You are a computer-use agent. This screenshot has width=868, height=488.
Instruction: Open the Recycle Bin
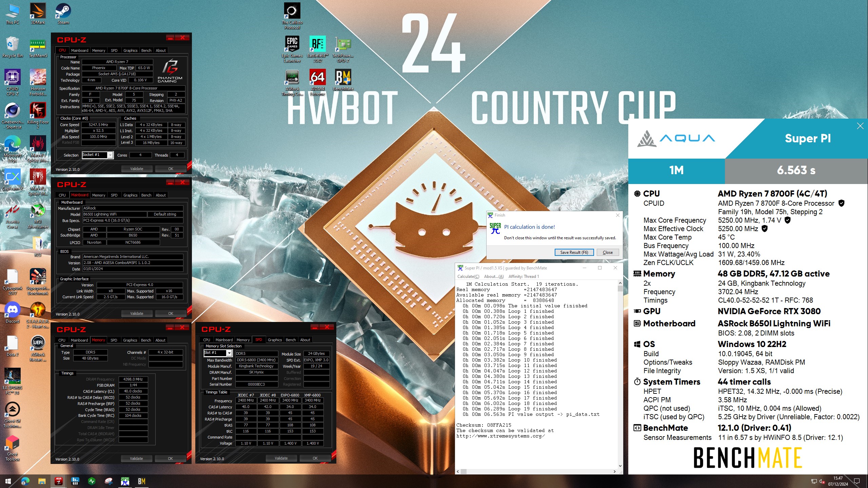(x=13, y=47)
